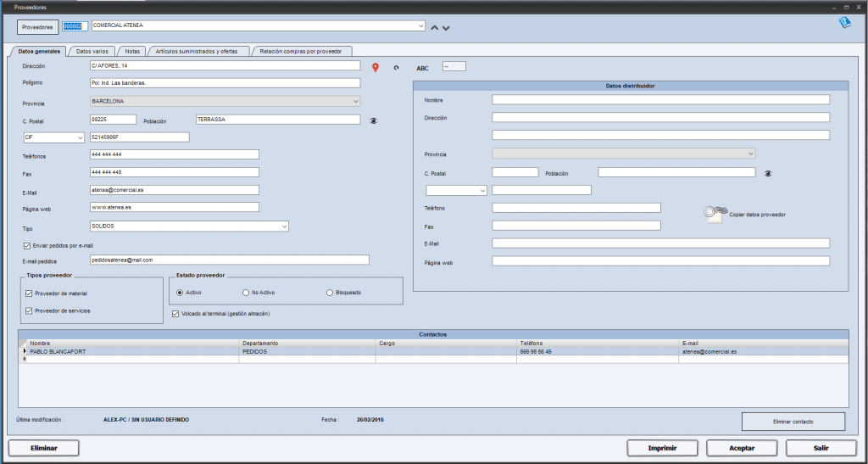The image size is (868, 464).
Task: Click Página web field www.atenea.es
Action: [x=175, y=207]
